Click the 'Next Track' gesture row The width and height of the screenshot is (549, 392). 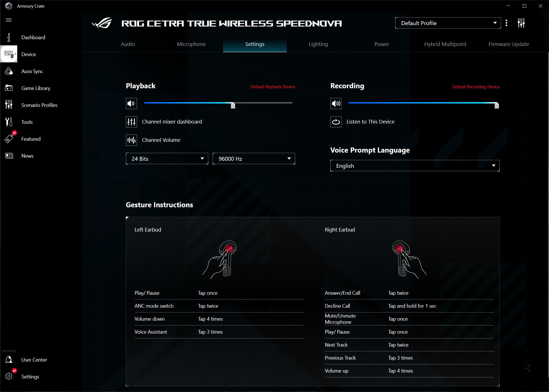pyautogui.click(x=409, y=345)
